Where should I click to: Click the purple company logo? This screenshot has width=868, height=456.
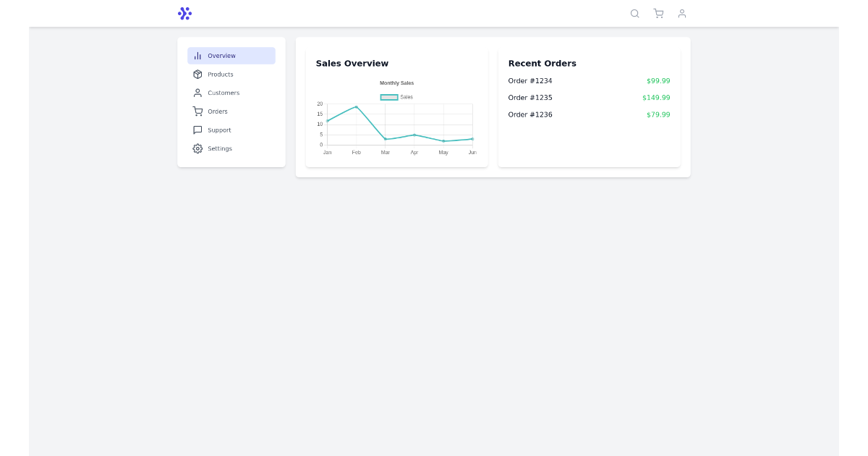click(185, 13)
